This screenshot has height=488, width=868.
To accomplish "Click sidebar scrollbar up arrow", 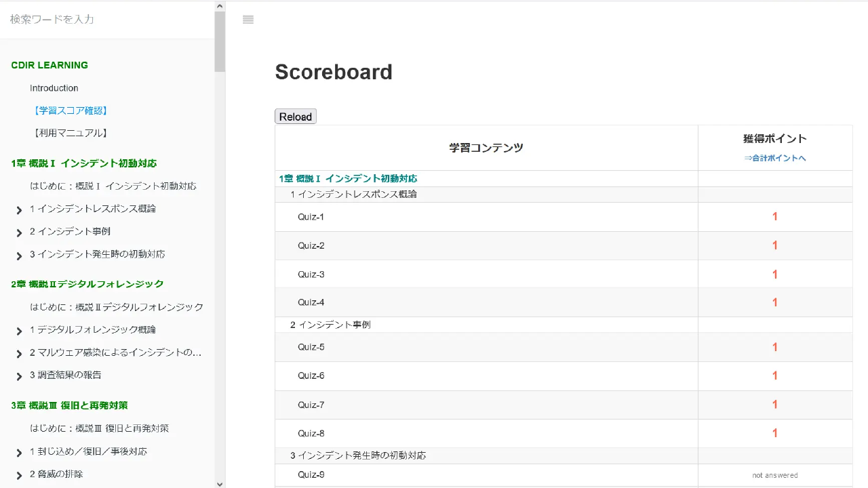I will 220,6.
